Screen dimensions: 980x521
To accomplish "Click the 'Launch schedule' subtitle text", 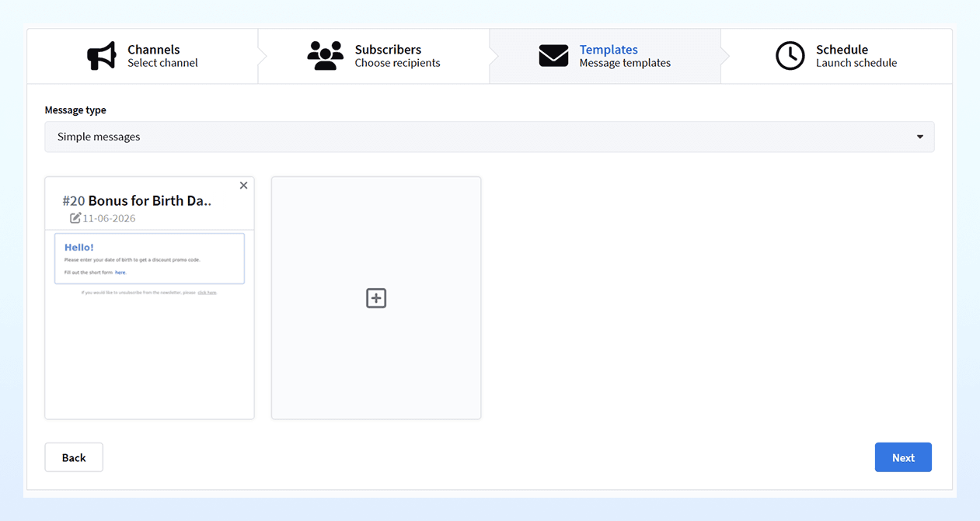I will click(x=856, y=63).
